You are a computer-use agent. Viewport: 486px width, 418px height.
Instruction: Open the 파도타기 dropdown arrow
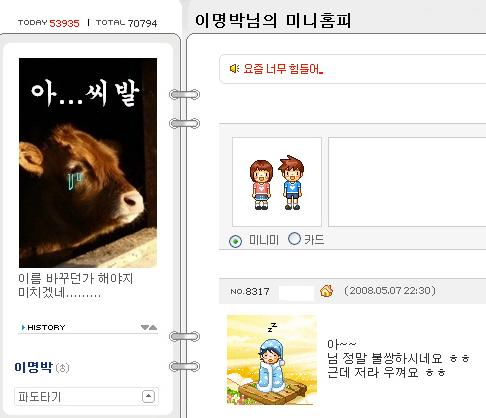148,396
